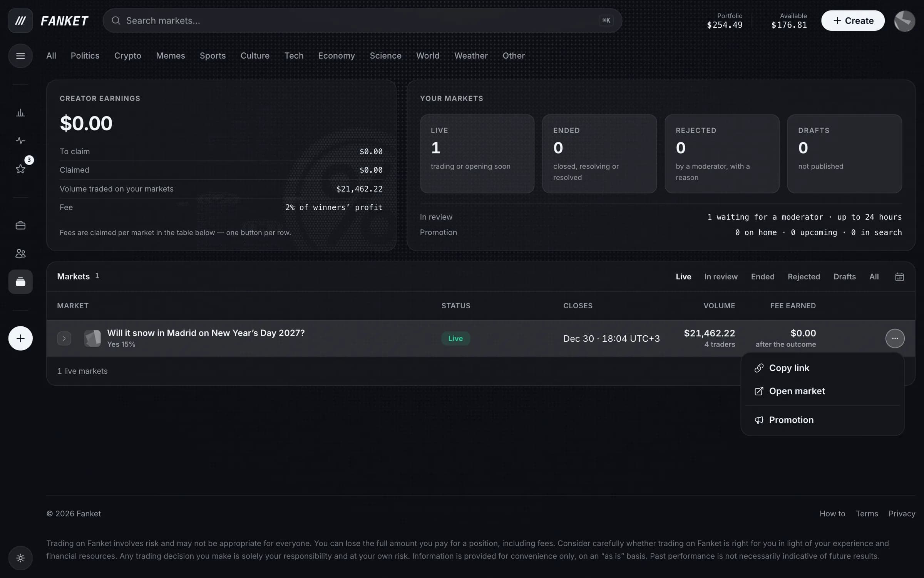This screenshot has width=924, height=578.
Task: Click the Fanket logo icon
Action: point(20,20)
